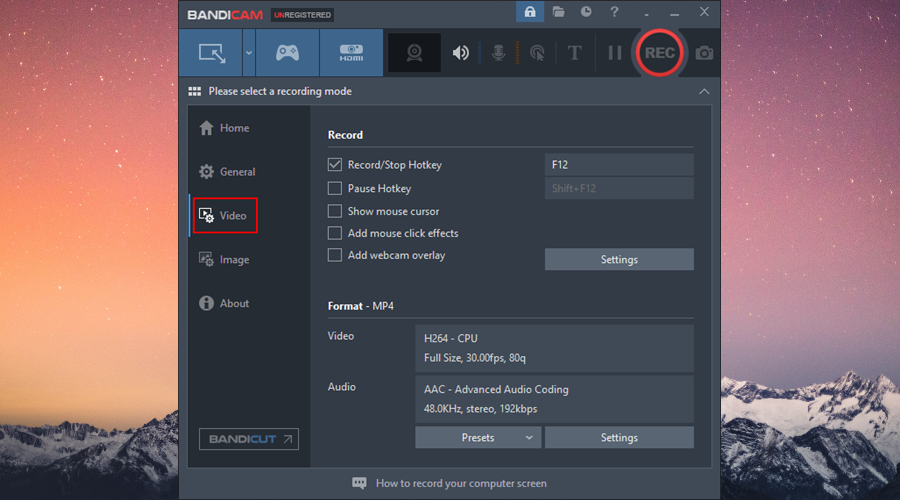Start recording with the REC button
The image size is (900, 500).
[x=659, y=53]
